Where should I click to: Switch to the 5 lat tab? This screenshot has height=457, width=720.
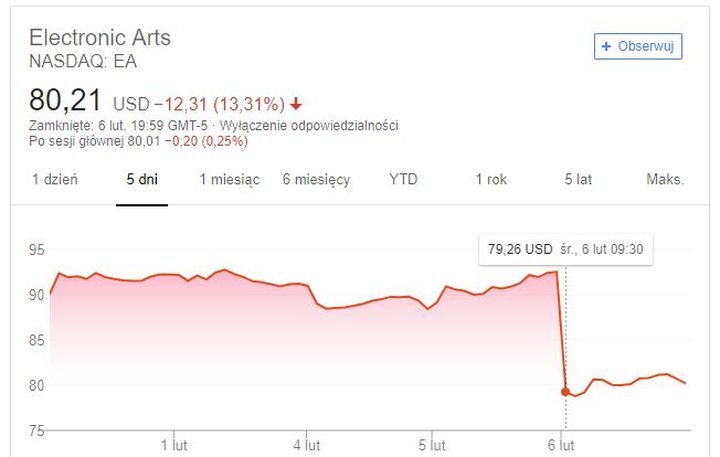[579, 180]
